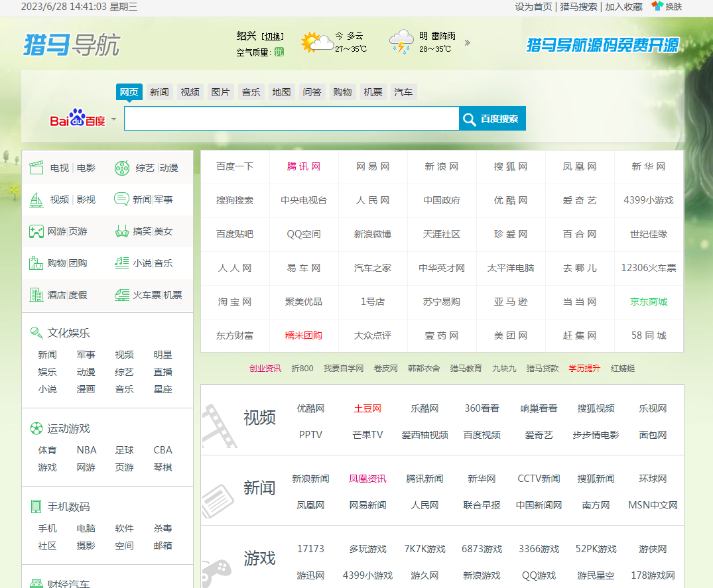Open the 糯米团购 link
This screenshot has width=713, height=588.
pyautogui.click(x=303, y=335)
